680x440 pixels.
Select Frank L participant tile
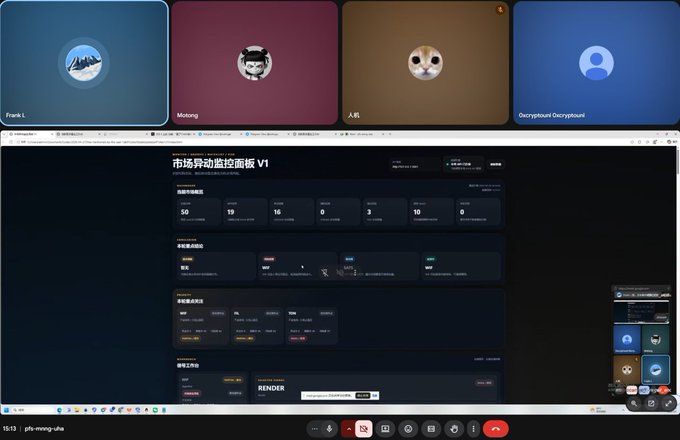(x=84, y=63)
